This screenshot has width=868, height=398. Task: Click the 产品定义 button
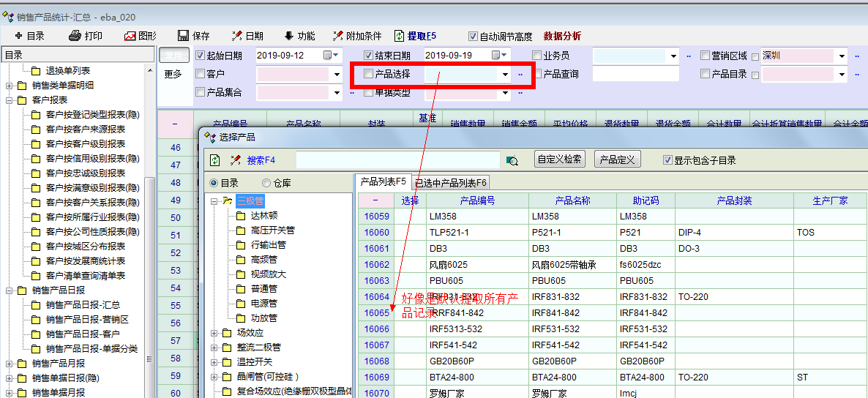617,160
